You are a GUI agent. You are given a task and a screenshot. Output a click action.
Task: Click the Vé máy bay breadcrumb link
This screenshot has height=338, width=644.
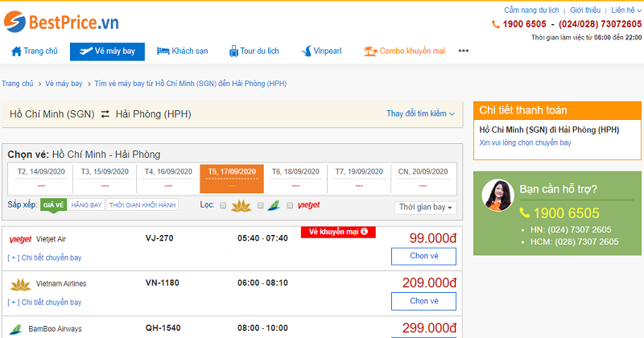click(x=64, y=84)
